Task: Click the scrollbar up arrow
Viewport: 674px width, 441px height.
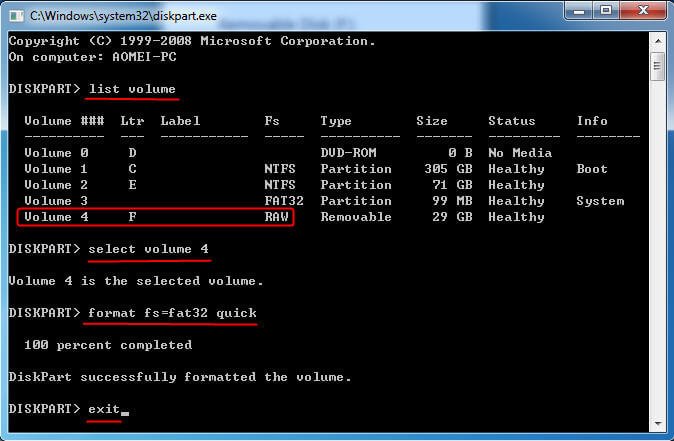Action: [657, 41]
